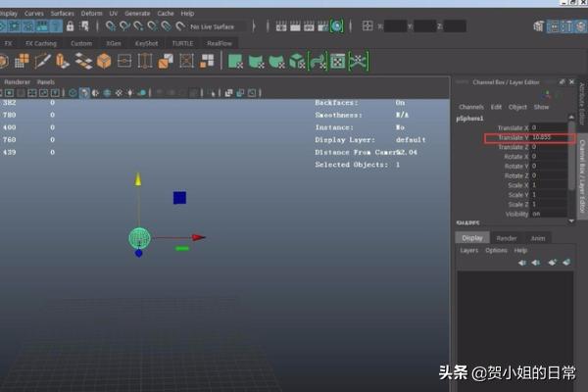Click the orange cylinder shelf icon

63,61
